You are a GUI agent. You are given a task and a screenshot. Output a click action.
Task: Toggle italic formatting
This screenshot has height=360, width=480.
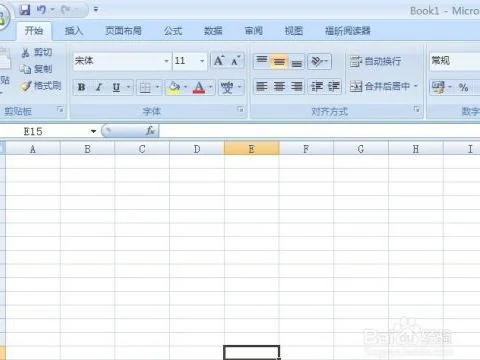coord(99,87)
